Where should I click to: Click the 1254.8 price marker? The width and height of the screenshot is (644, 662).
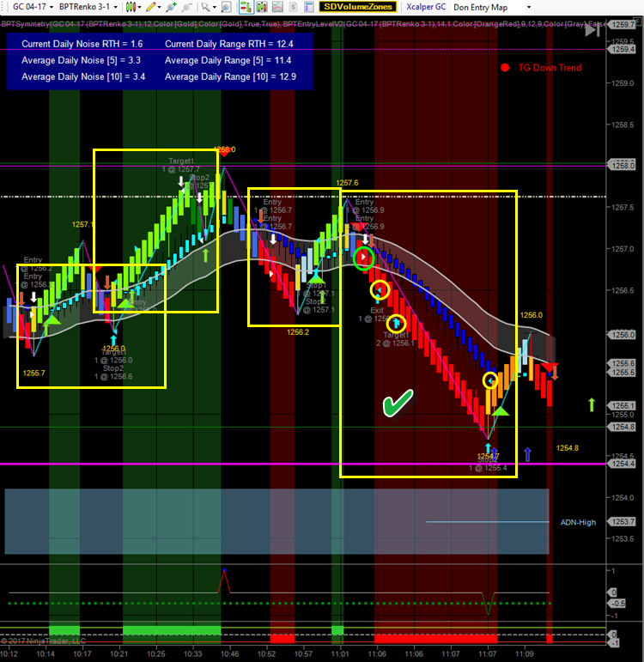(622, 427)
